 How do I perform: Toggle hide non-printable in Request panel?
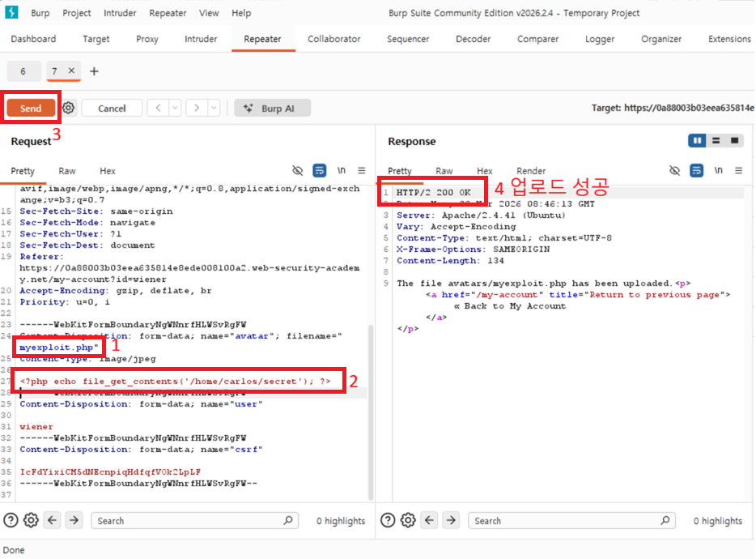pos(298,170)
